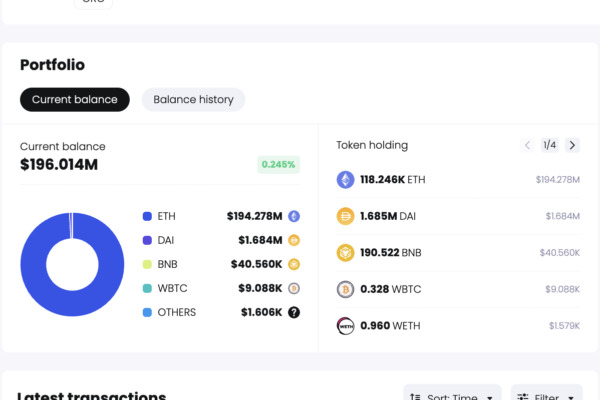The height and width of the screenshot is (400, 600).
Task: Click the ETH legend color swatch
Action: pos(147,216)
